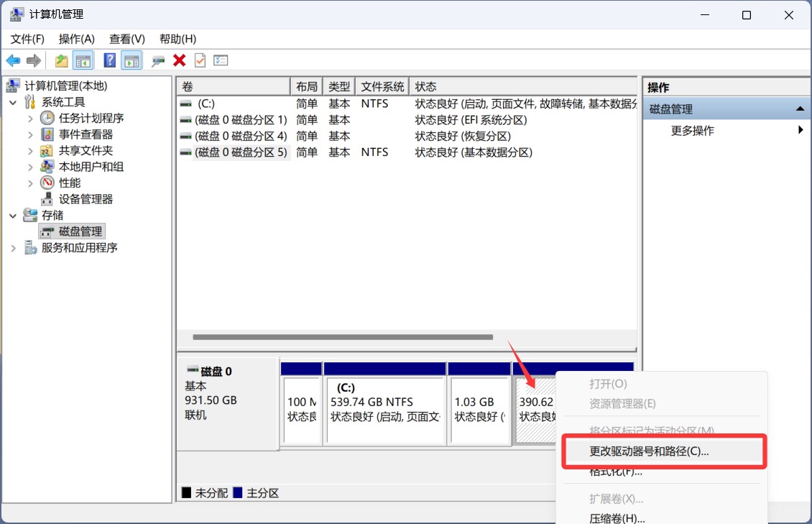Click 更多操作 in the actions pane
The image size is (812, 524).
pos(693,131)
